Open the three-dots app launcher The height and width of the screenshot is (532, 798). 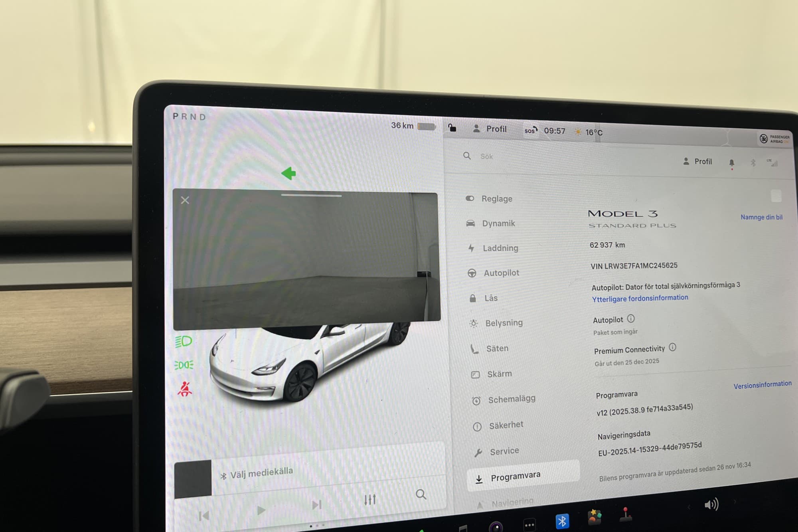coord(529,525)
